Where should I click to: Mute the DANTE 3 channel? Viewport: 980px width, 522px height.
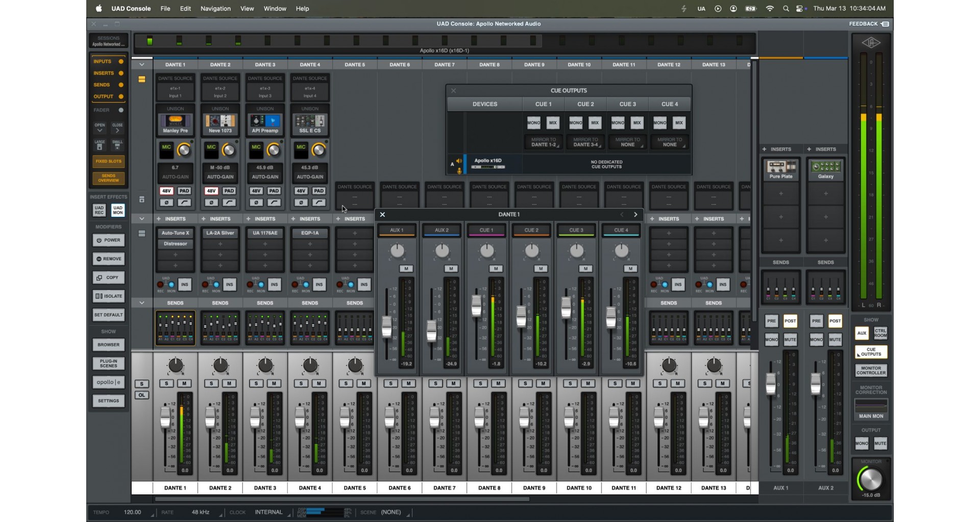click(274, 384)
